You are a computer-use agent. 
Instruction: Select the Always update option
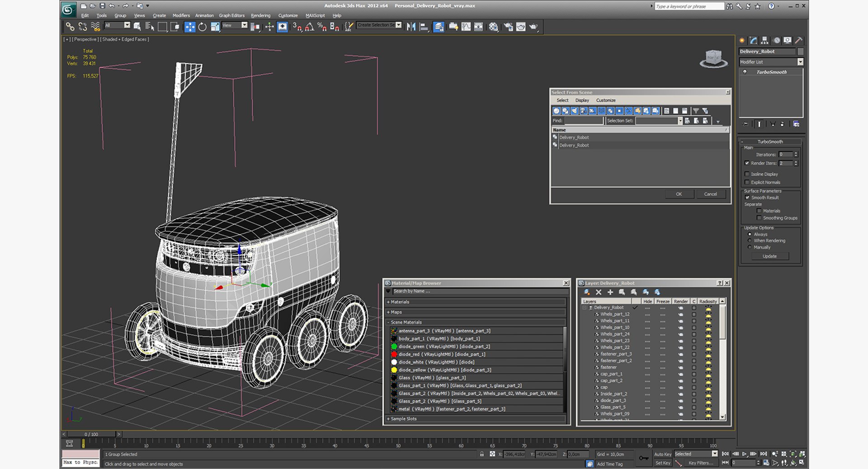pos(750,234)
